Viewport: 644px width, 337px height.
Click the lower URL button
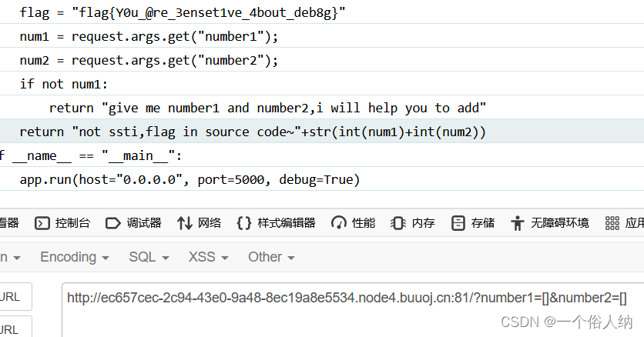point(15,328)
